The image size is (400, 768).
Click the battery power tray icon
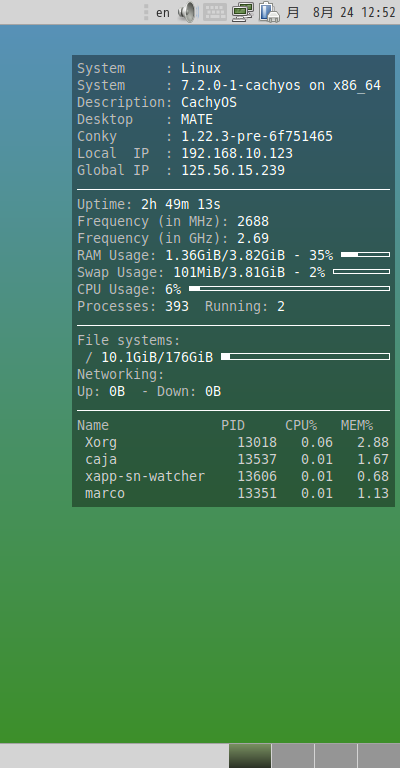[x=269, y=12]
